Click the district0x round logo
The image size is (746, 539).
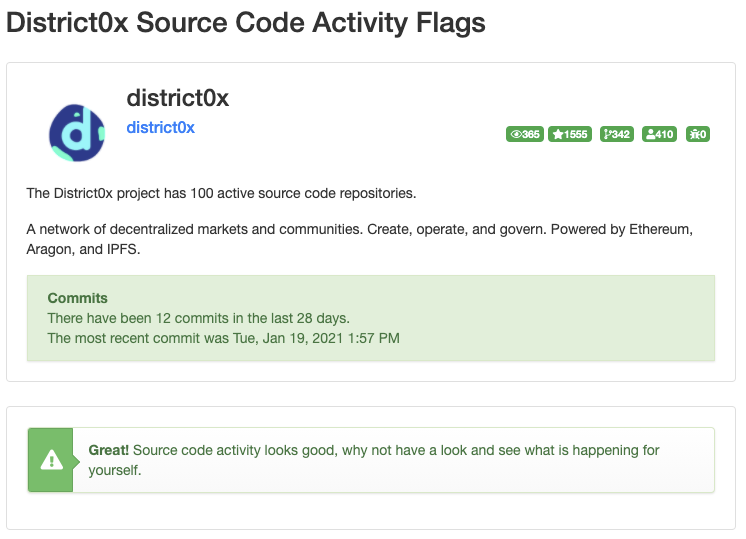[77, 133]
